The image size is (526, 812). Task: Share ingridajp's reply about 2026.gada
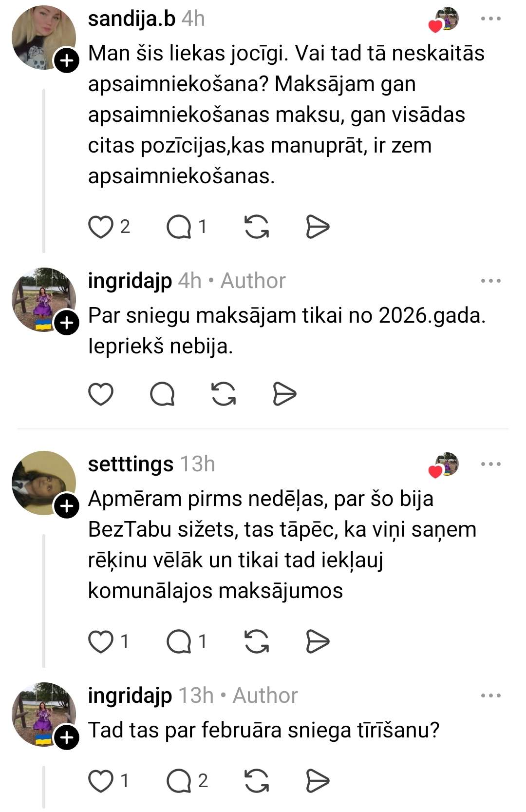coord(284,394)
